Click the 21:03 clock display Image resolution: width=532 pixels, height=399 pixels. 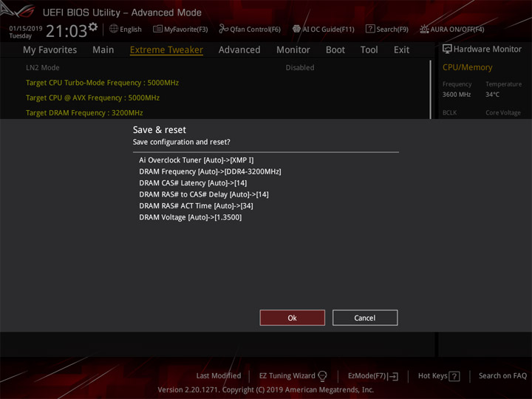[x=66, y=31]
